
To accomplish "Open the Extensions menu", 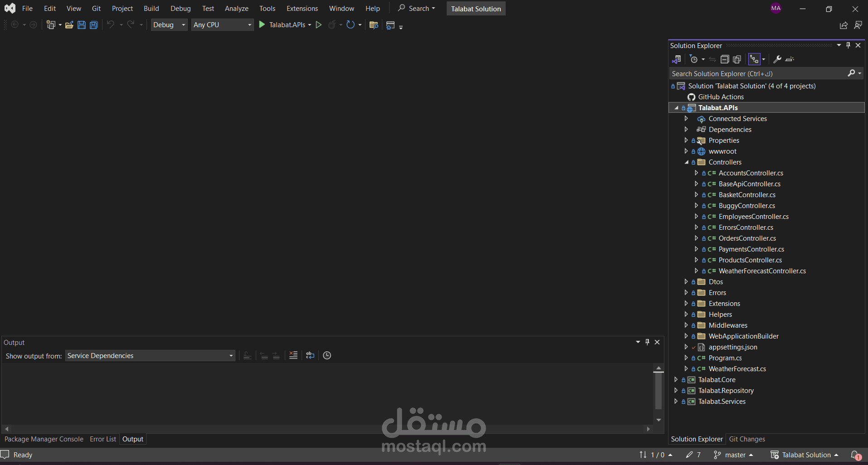I will pyautogui.click(x=302, y=9).
